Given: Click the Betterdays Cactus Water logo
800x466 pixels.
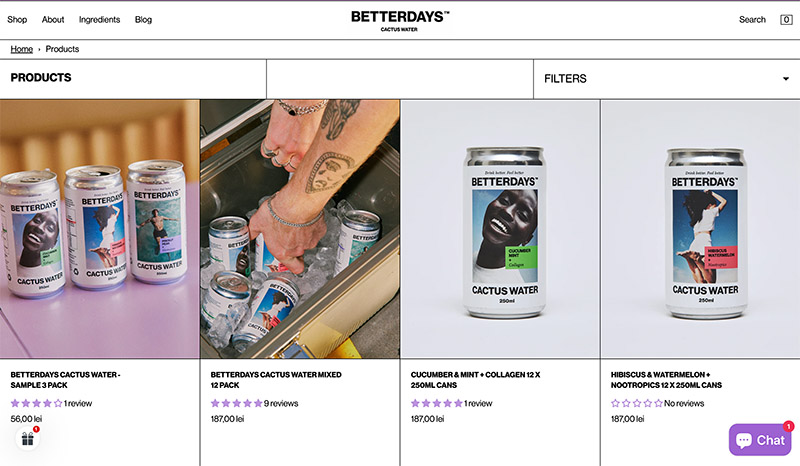Looking at the screenshot, I should pos(399,21).
